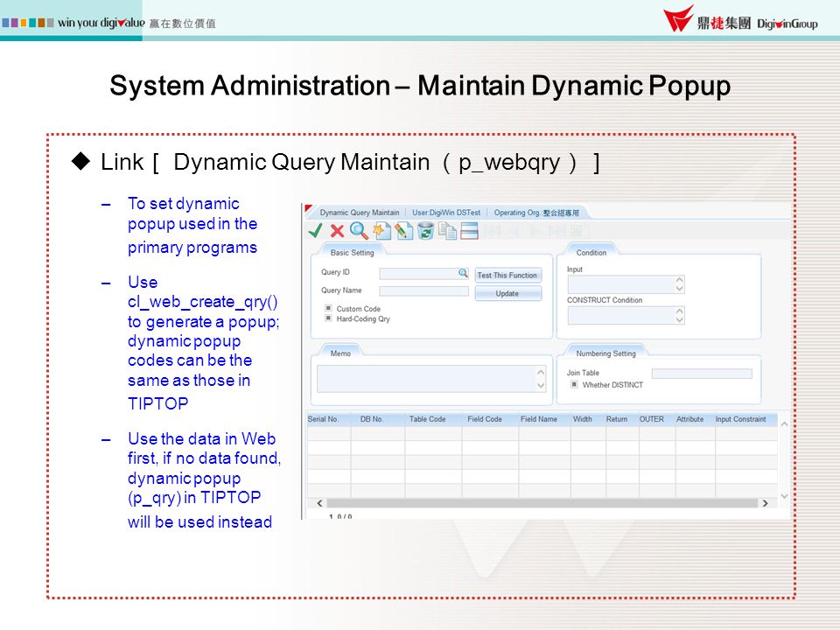This screenshot has width=840, height=630.
Task: Click the delete recycle-bin icon
Action: coord(425,231)
